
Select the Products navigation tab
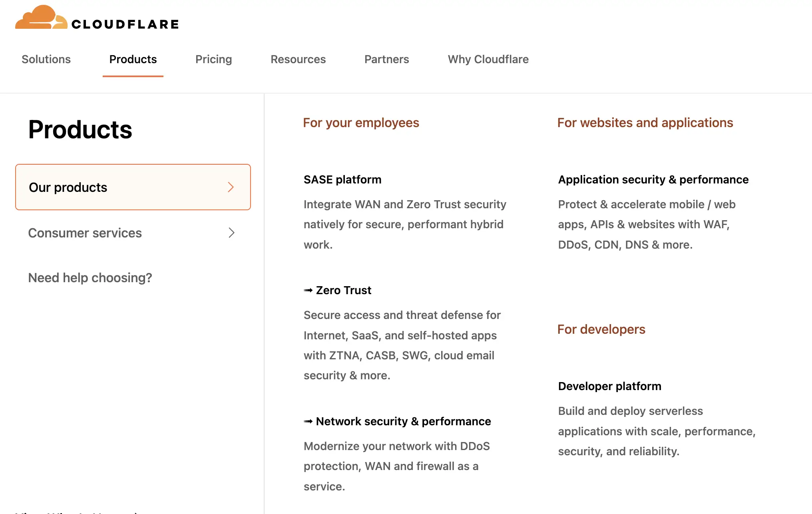133,59
